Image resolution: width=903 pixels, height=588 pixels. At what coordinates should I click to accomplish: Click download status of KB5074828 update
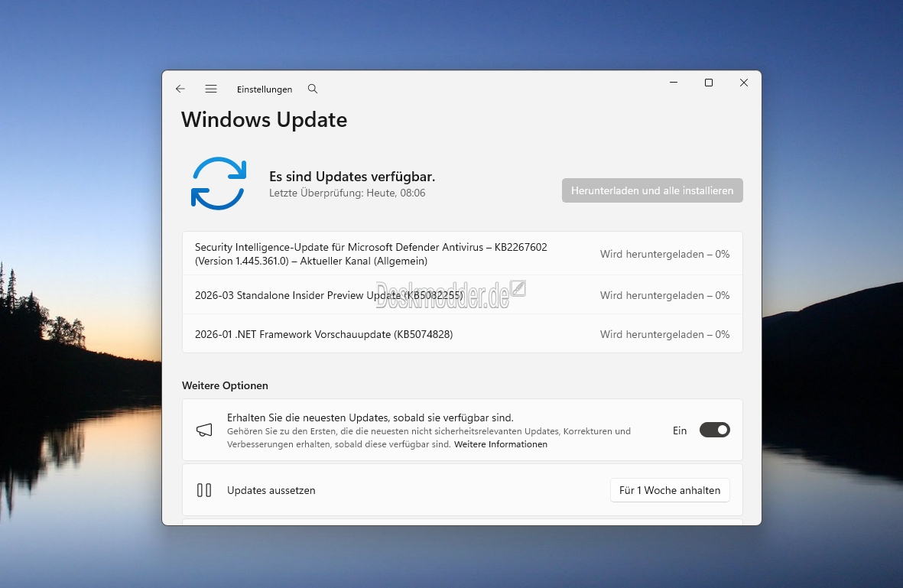click(664, 334)
